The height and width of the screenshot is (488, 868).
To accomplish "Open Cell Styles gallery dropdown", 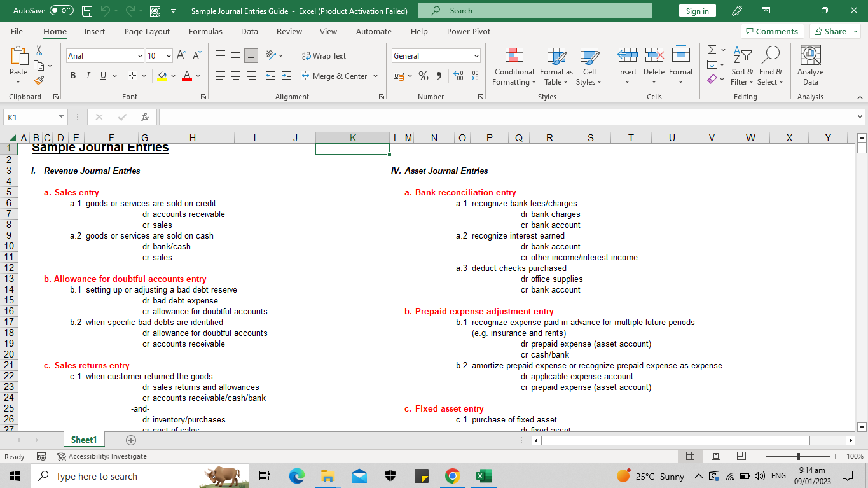I will (x=589, y=66).
